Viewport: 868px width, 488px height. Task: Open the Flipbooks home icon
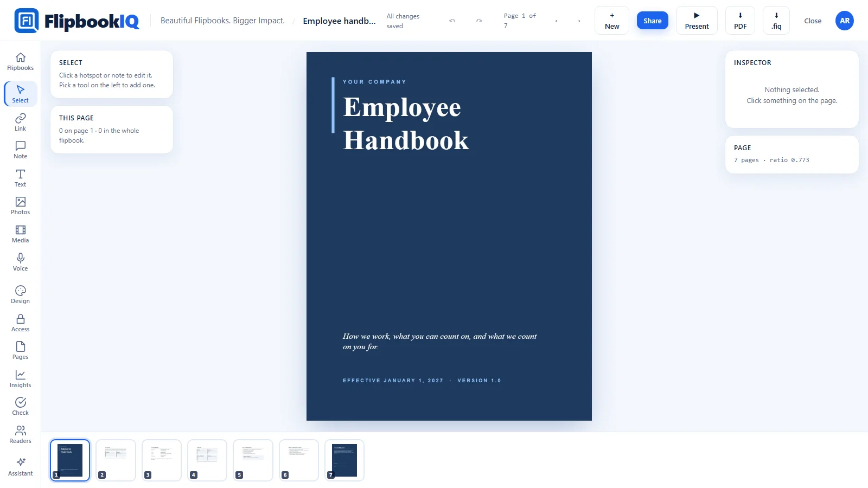click(21, 62)
